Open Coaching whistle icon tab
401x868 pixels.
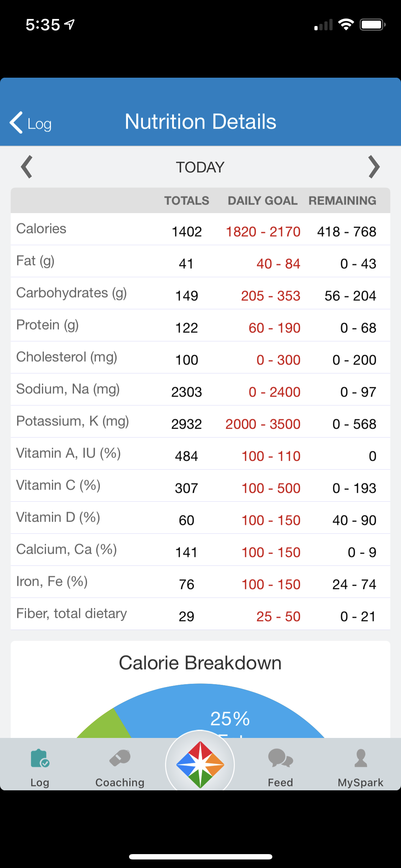[x=120, y=758]
